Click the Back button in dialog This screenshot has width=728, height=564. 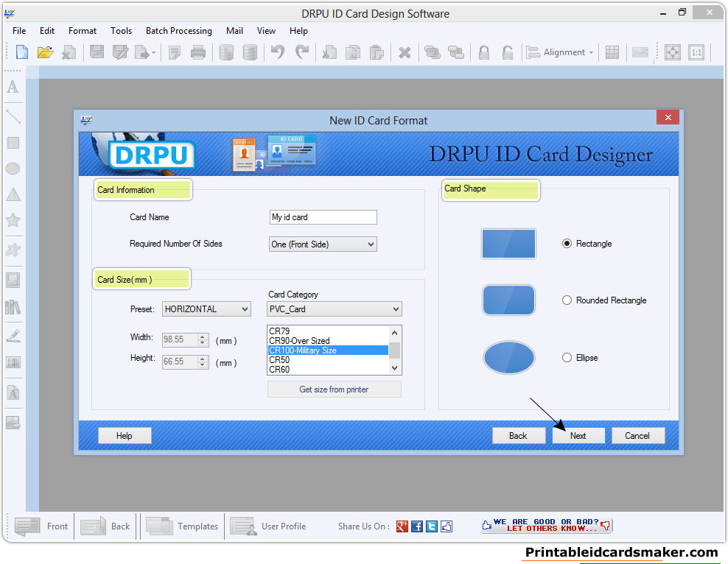tap(518, 436)
